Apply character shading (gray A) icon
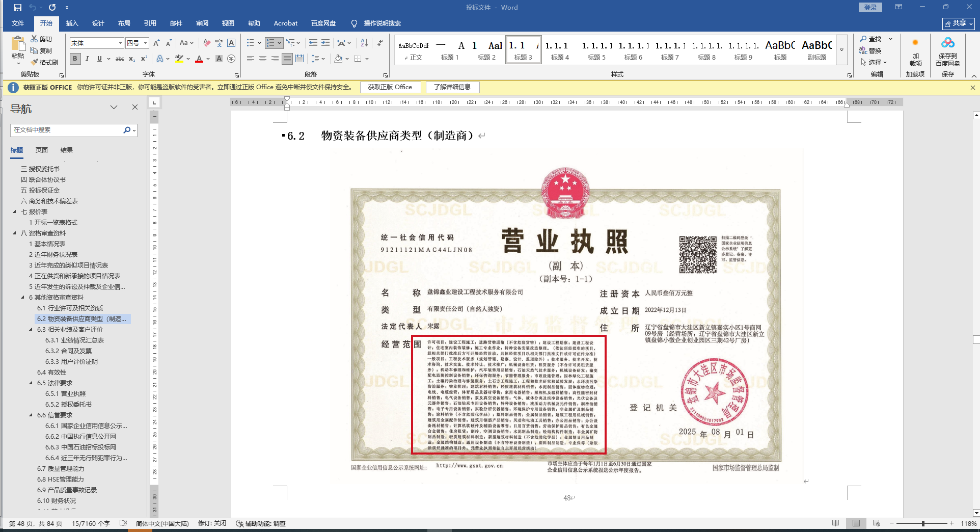Screen dimensions: 980x532 (x=219, y=59)
